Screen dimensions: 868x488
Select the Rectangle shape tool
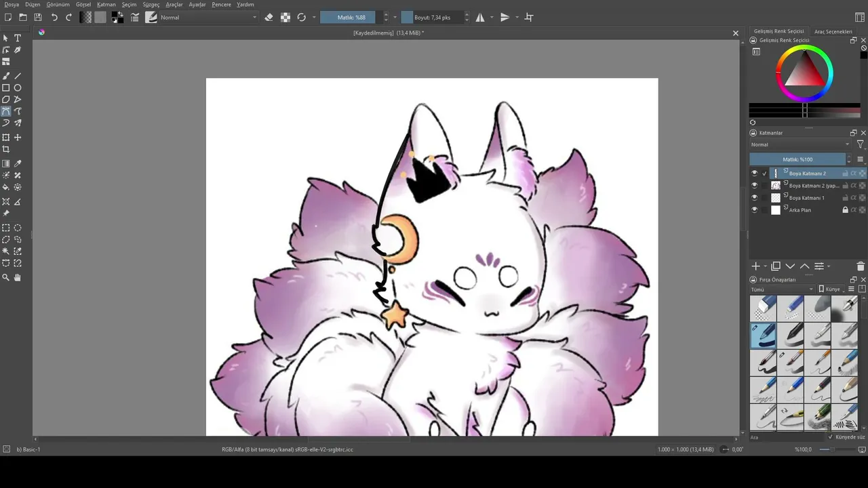coord(6,87)
